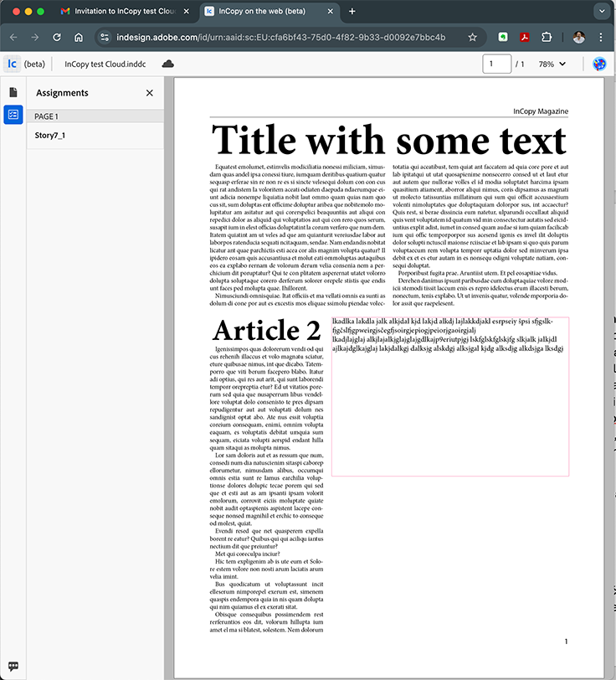Expand the browser tab search dropdown

pyautogui.click(x=602, y=11)
